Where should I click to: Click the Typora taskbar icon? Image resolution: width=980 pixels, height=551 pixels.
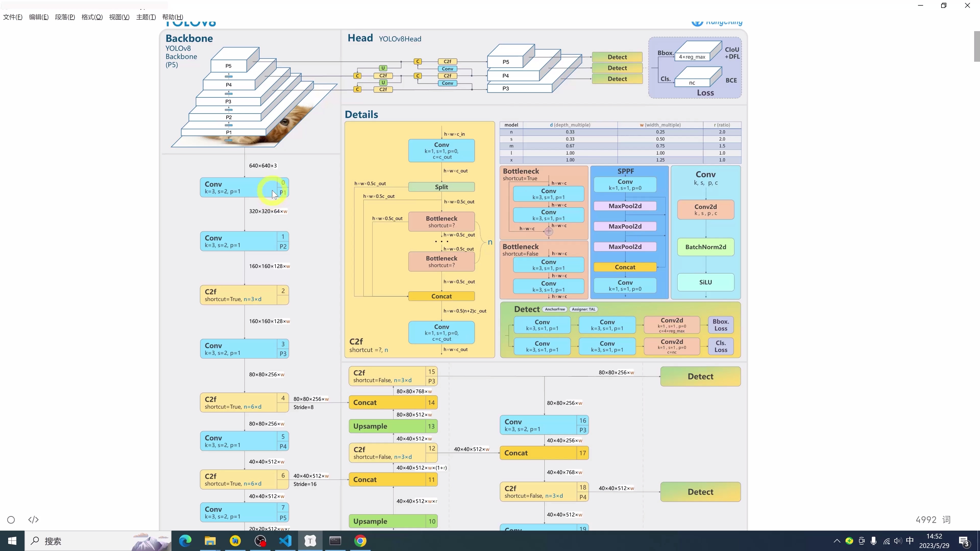(310, 541)
